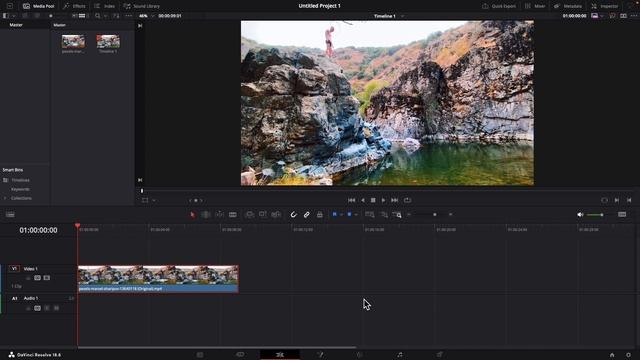
Task: Go to first frame of timeline
Action: click(x=351, y=200)
